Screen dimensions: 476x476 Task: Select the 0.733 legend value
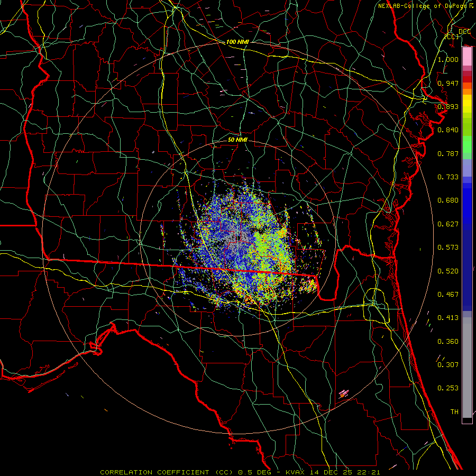(x=448, y=177)
